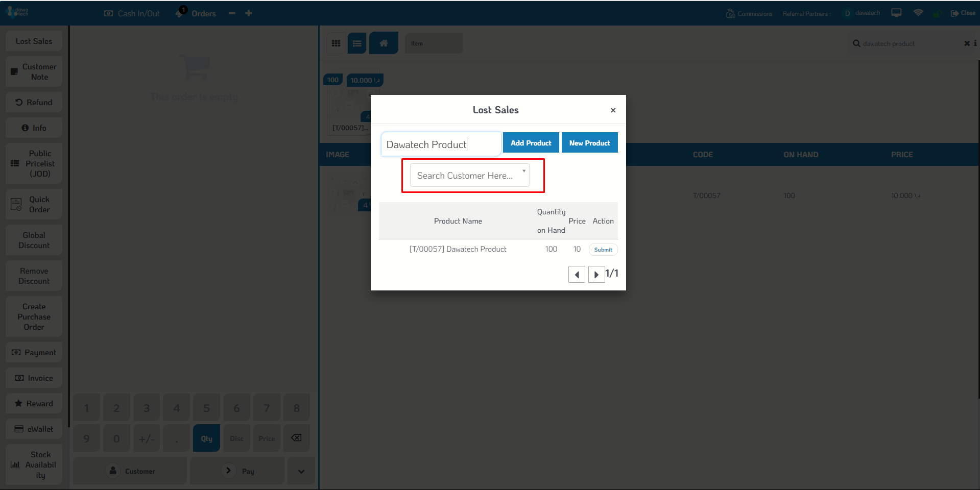Screen dimensions: 980x490
Task: Add a new order with plus icon
Action: 249,13
